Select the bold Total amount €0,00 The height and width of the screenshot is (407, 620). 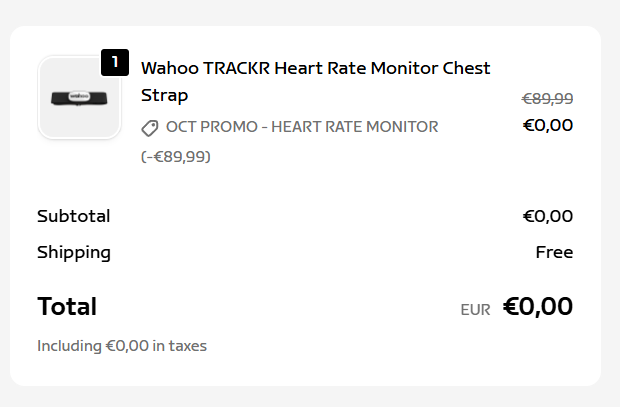point(537,306)
